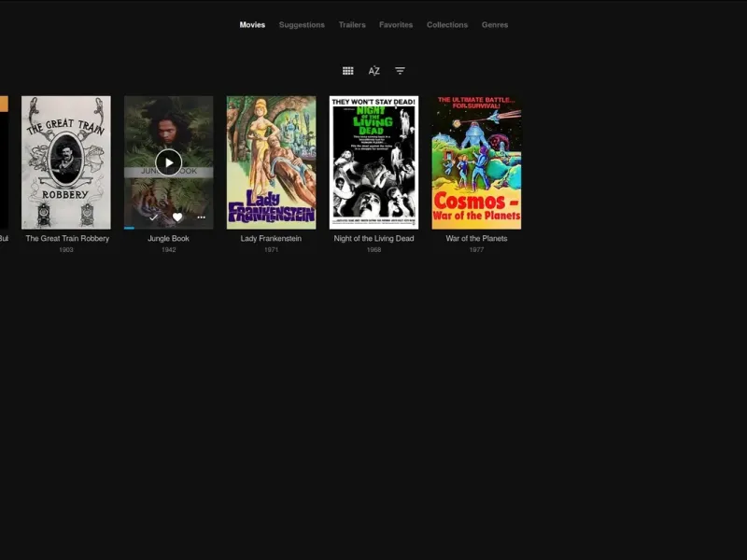Switch to the Collections tab
Screen dimensions: 747x560
(x=447, y=25)
